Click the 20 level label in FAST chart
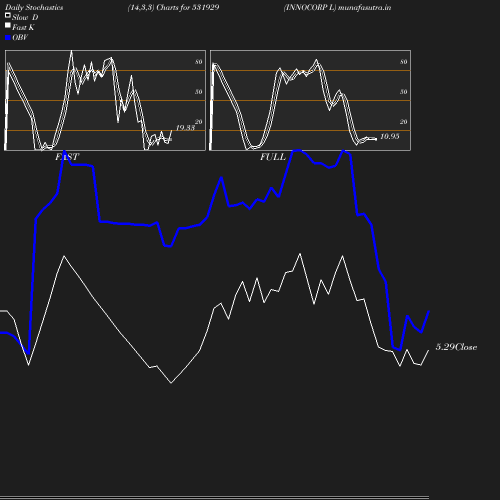The width and height of the screenshot is (500, 500). tap(199, 122)
